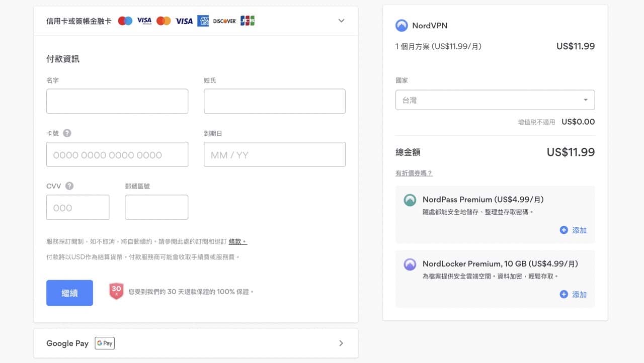Click the help icon beside 卡號
This screenshot has width=644, height=363.
click(x=67, y=133)
